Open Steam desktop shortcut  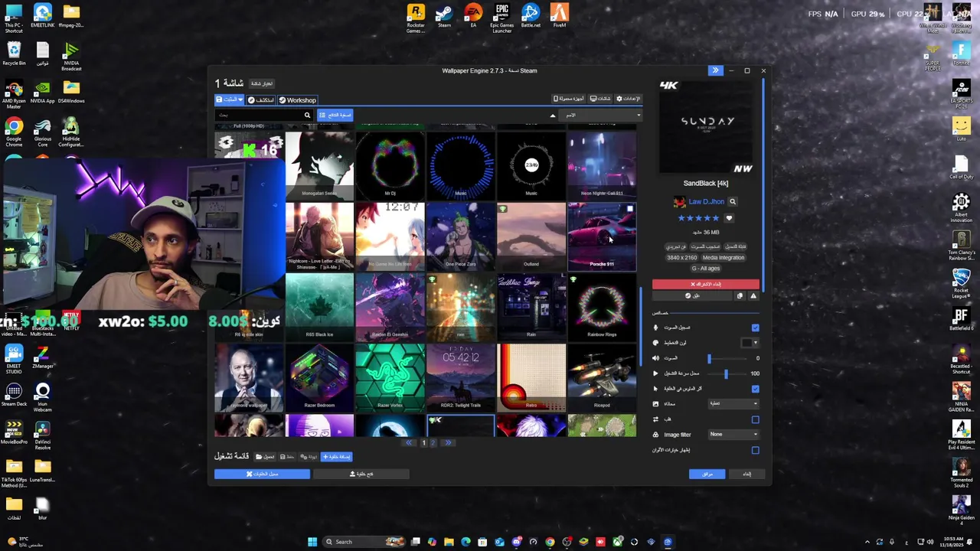pos(444,17)
